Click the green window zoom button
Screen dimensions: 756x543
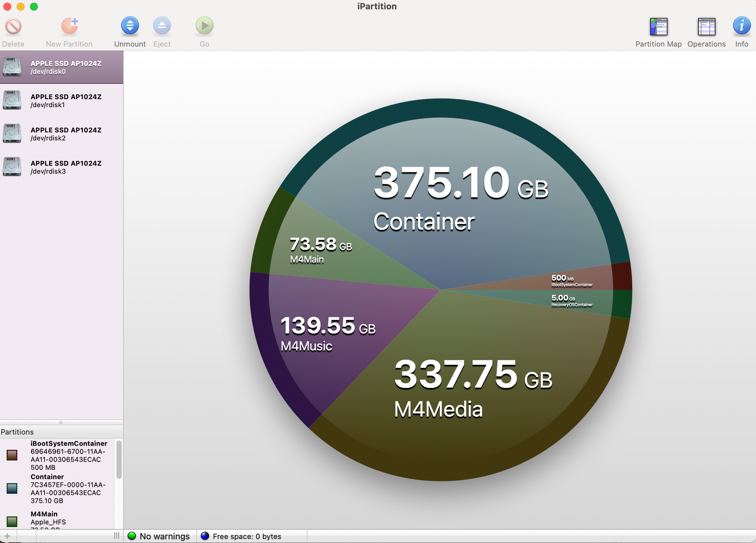click(34, 7)
